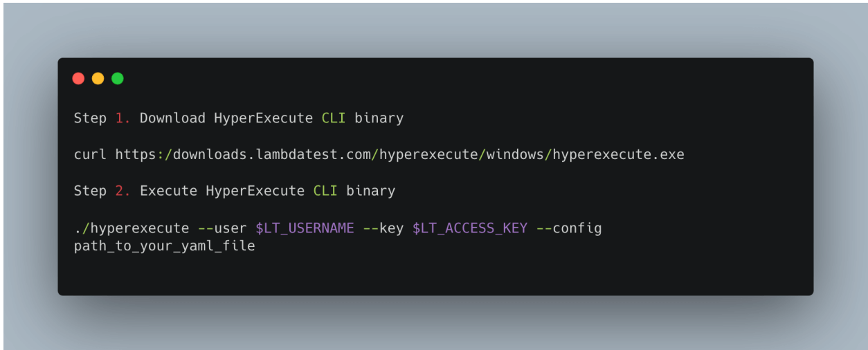
Task: Select the "path_to_your_yaml_file" placeholder text
Action: click(164, 246)
